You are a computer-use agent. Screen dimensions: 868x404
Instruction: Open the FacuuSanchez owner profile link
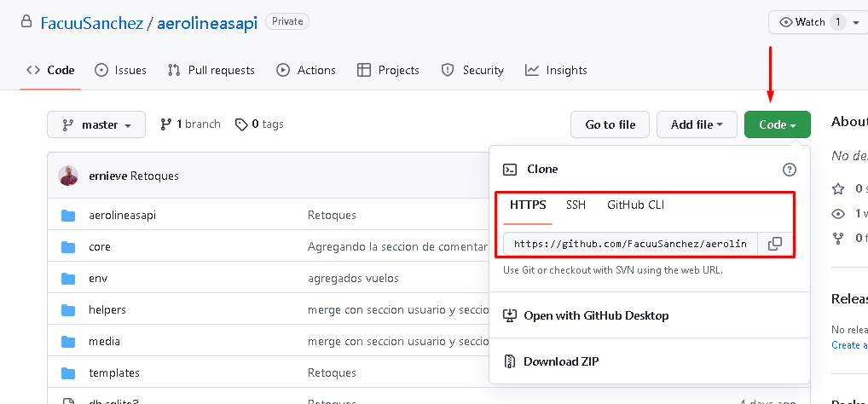click(92, 23)
